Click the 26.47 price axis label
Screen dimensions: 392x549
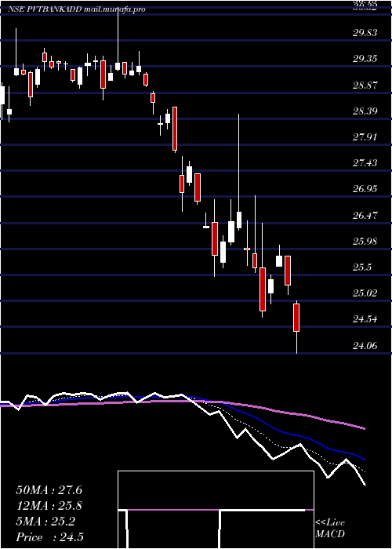point(365,216)
